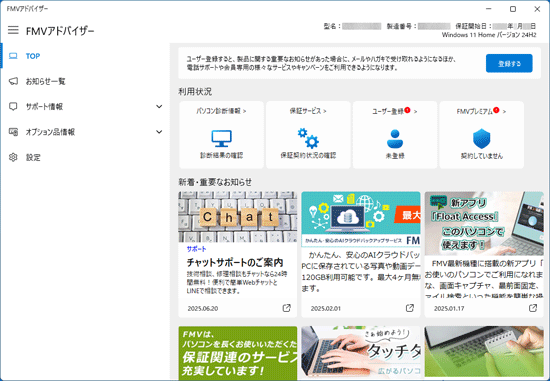Click the red badge on ユーザー登録

tap(407, 110)
